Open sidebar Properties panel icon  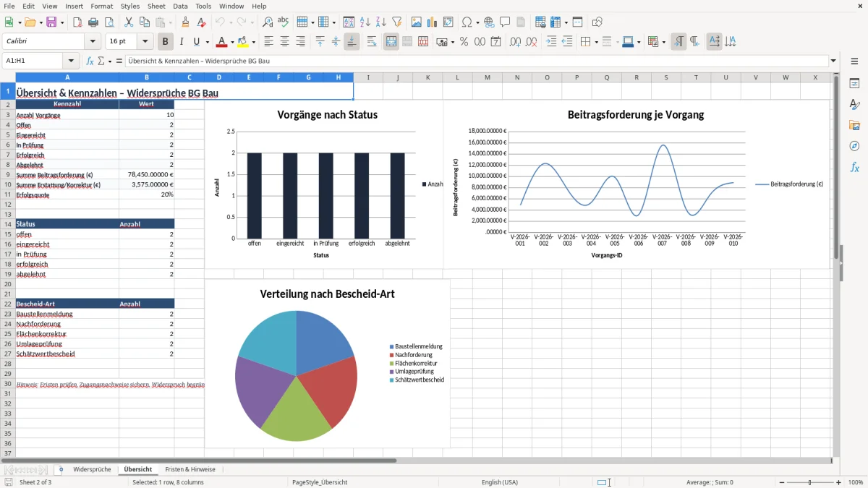[854, 84]
